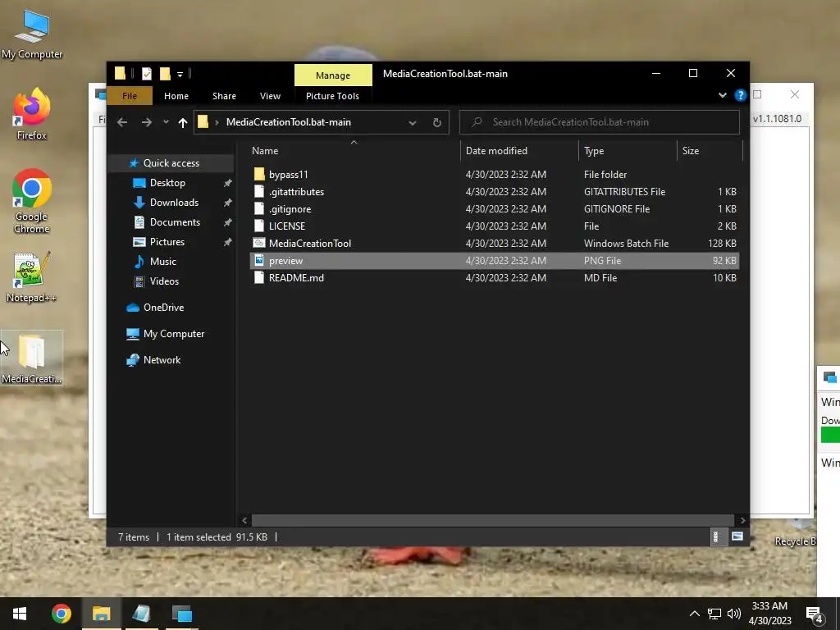
Task: Select the LICENSE file icon
Action: click(259, 226)
